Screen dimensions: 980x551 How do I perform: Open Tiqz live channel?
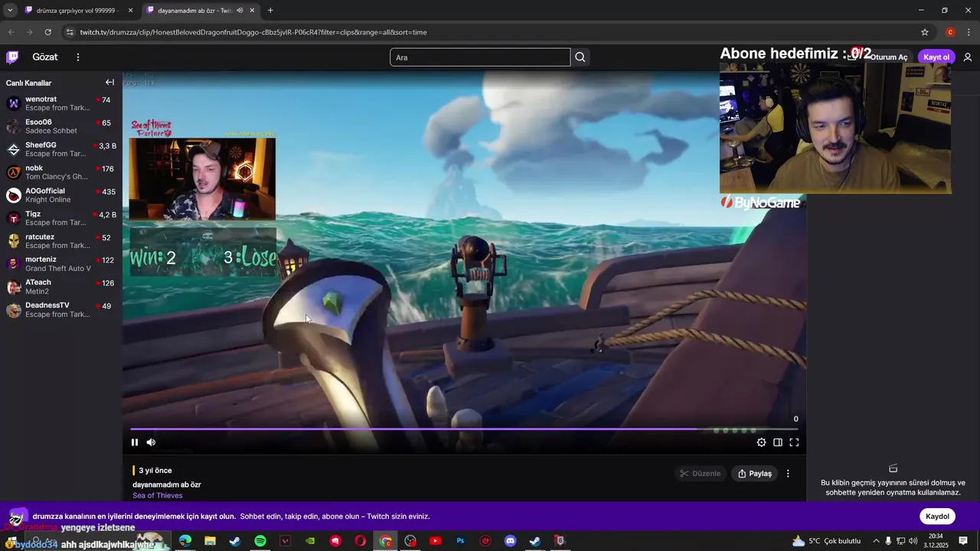[60, 218]
